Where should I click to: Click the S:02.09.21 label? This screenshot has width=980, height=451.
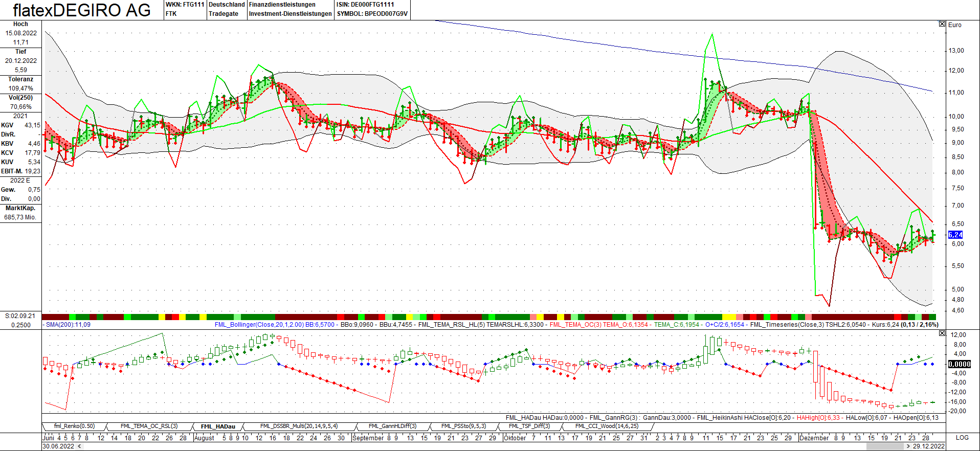20,316
